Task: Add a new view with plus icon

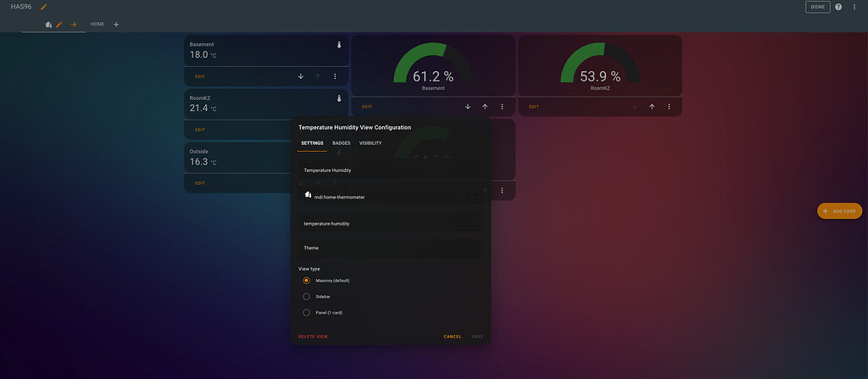Action: click(116, 25)
